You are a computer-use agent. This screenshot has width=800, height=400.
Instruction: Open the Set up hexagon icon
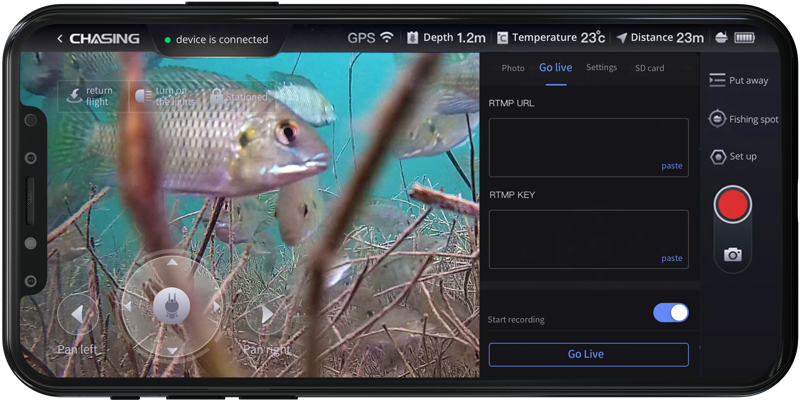(718, 156)
